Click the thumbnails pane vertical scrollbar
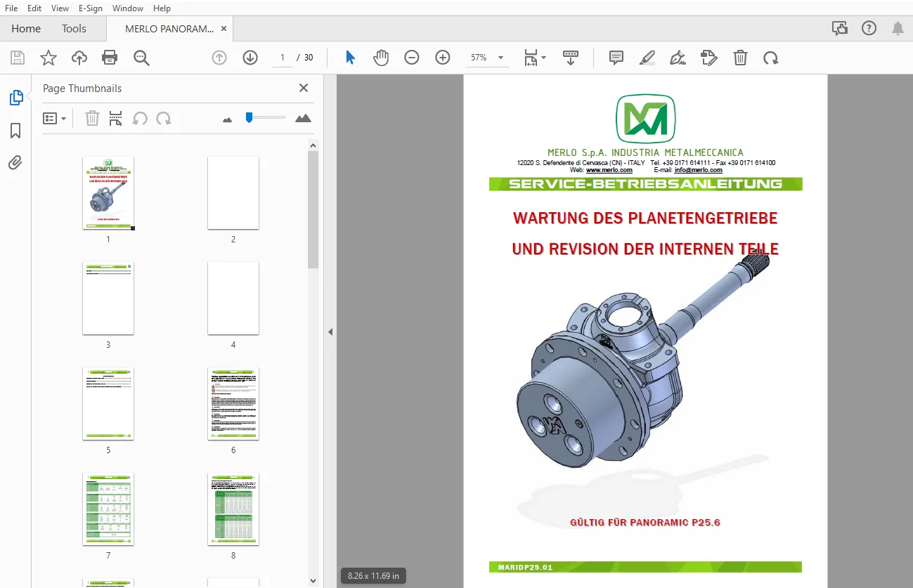 [313, 209]
